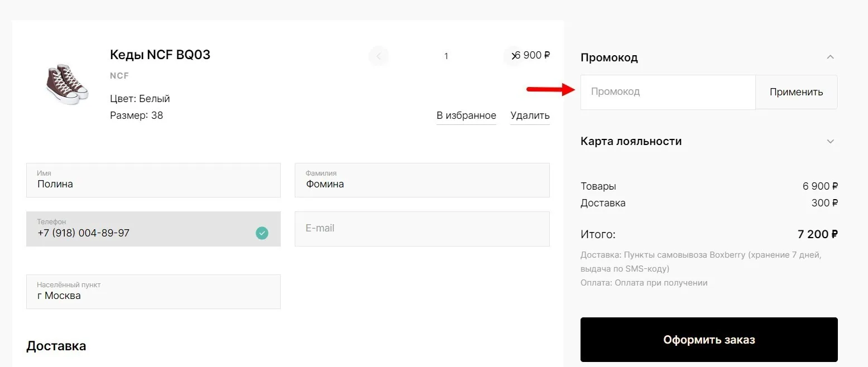Expand the Карта лояльности section chevron
The image size is (868, 367).
point(830,141)
